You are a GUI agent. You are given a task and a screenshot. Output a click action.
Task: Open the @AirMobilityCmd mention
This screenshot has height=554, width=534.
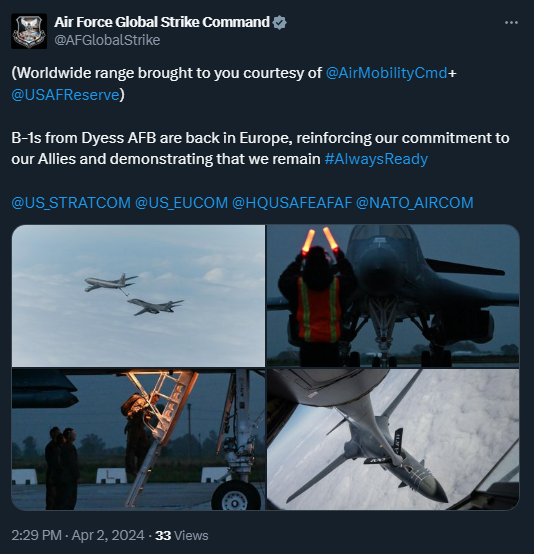pos(387,73)
